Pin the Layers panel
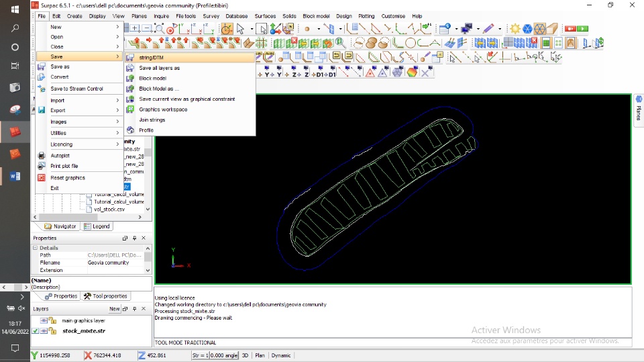 134,309
